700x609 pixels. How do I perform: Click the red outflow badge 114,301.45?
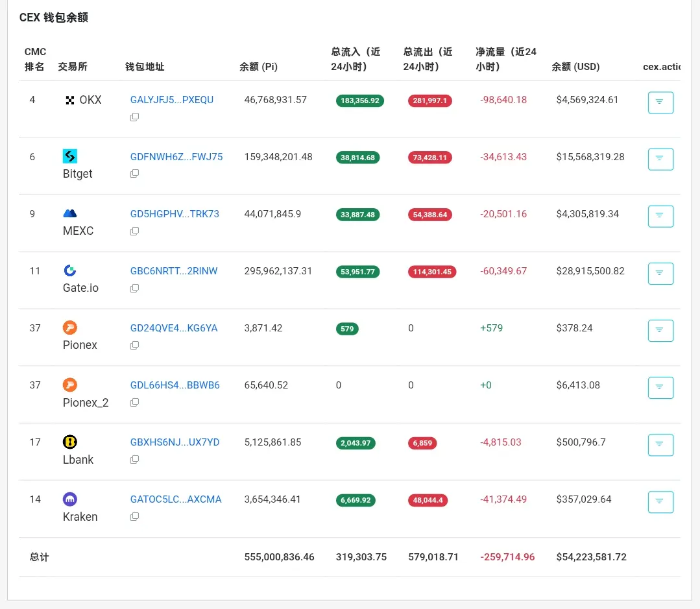pyautogui.click(x=432, y=272)
